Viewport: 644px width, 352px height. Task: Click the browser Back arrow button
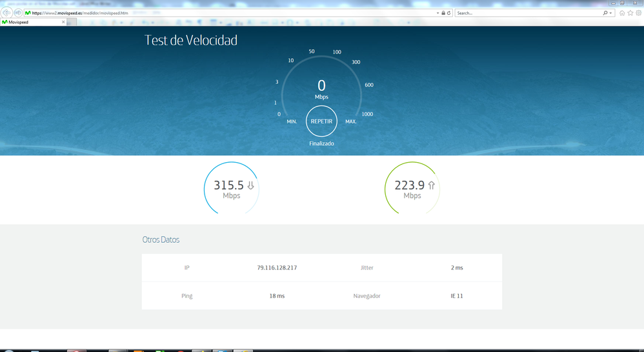[x=6, y=13]
